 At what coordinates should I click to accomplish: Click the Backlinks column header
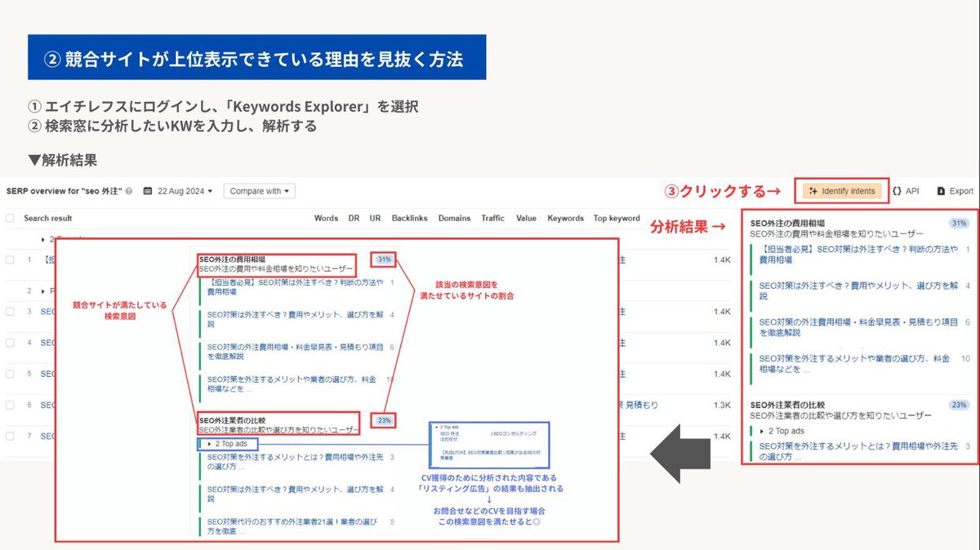point(409,218)
